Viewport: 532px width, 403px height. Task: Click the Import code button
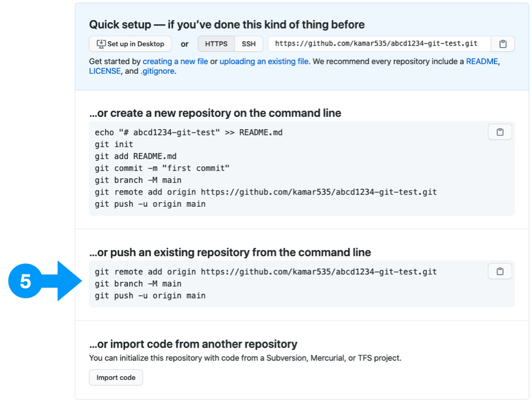coord(116,378)
